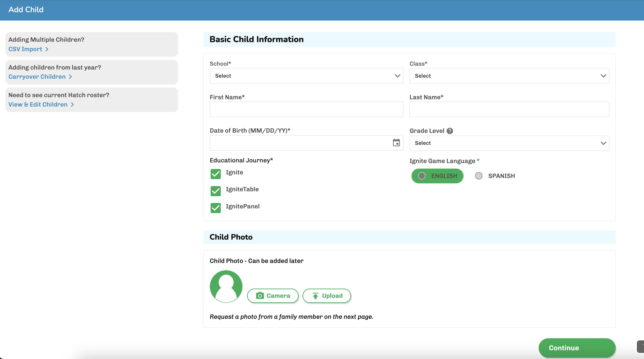Click the Date of Birth input field
This screenshot has width=644, height=359.
click(x=306, y=143)
